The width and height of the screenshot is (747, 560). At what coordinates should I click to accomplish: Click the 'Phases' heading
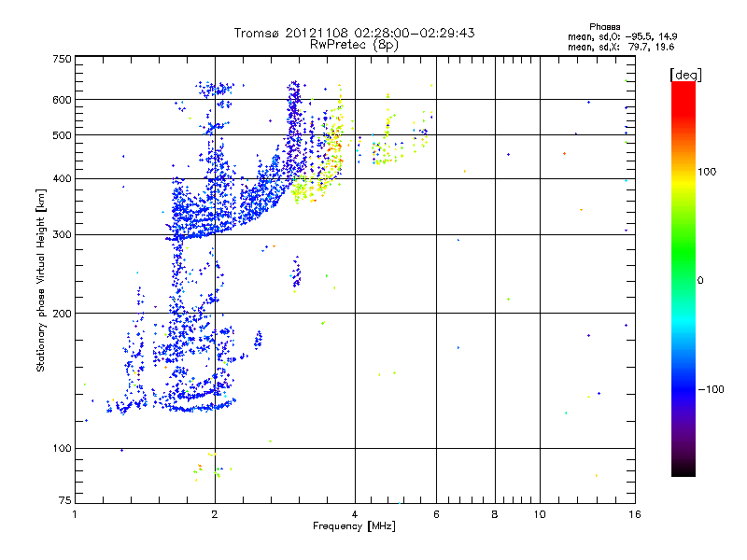pos(604,27)
